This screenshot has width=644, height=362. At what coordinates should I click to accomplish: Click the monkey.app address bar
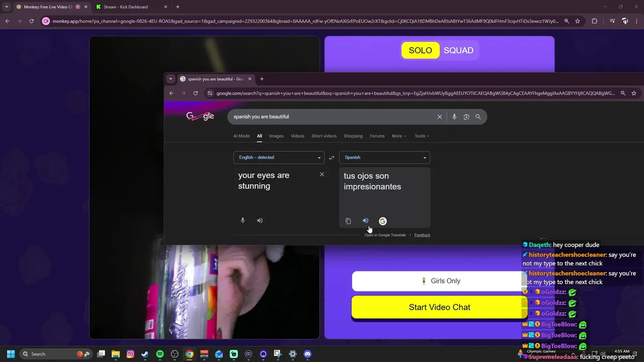pyautogui.click(x=305, y=21)
